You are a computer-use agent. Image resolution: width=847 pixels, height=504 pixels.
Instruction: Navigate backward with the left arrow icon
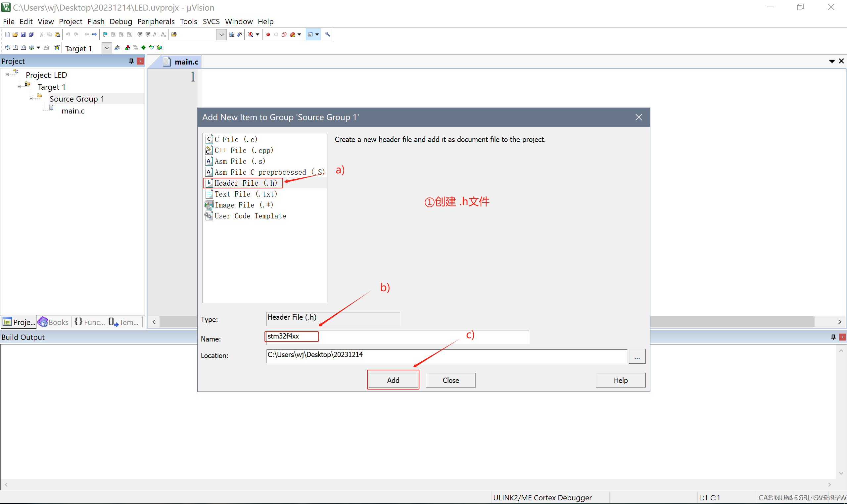(87, 34)
